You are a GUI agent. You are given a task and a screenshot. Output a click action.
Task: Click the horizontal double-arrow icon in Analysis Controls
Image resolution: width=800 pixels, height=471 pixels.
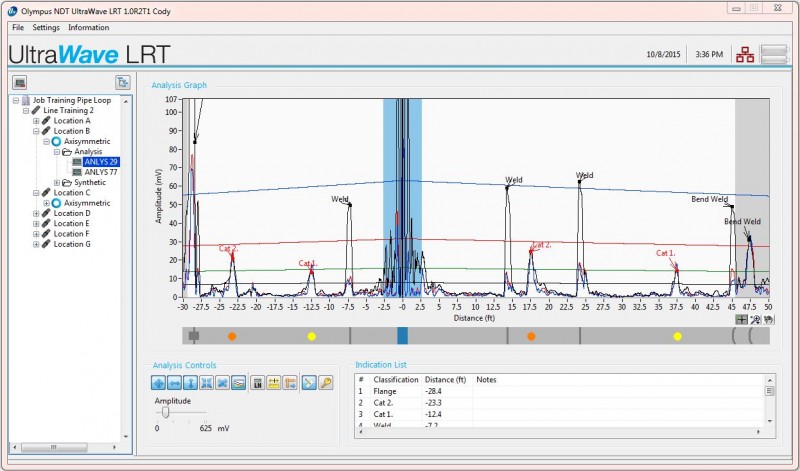pos(174,383)
